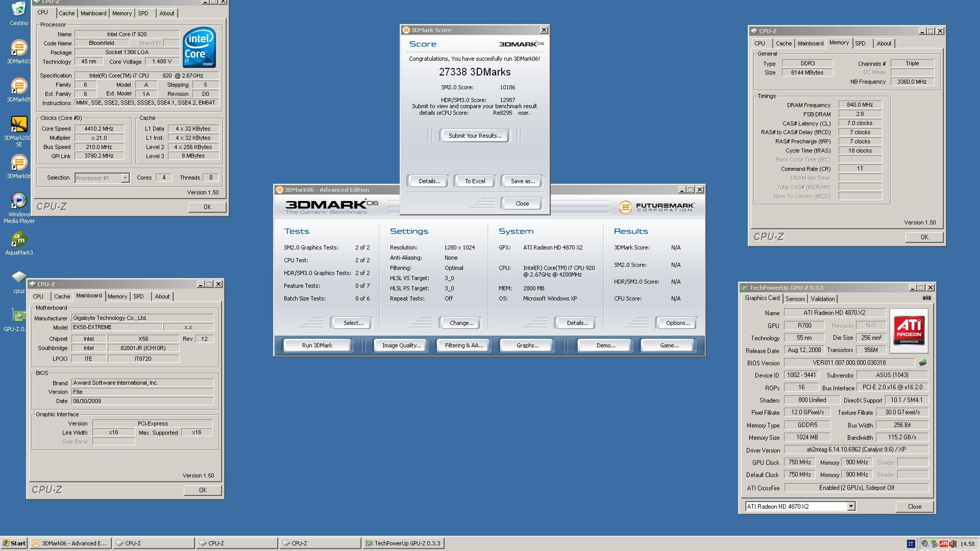Open the Windows Start menu

click(x=14, y=543)
